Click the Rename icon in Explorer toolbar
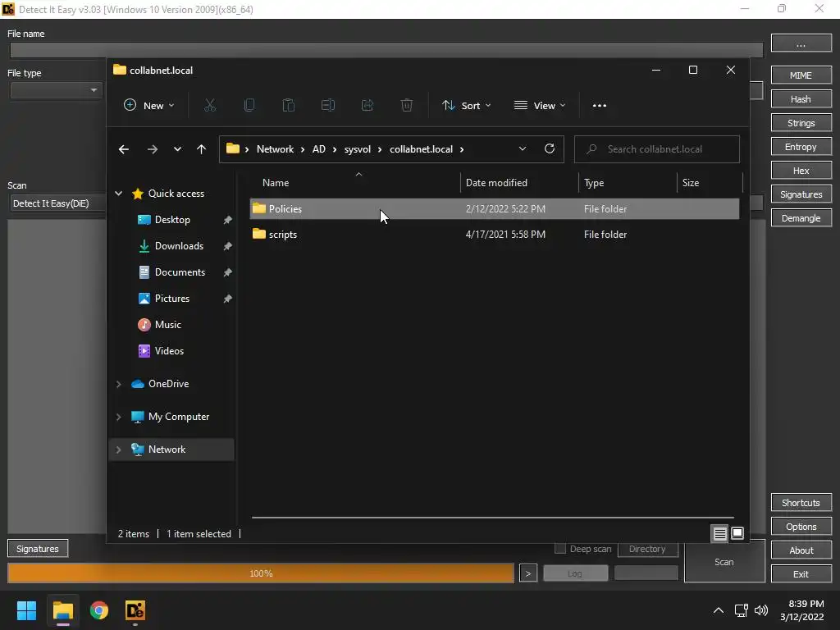The width and height of the screenshot is (840, 630). click(x=328, y=106)
